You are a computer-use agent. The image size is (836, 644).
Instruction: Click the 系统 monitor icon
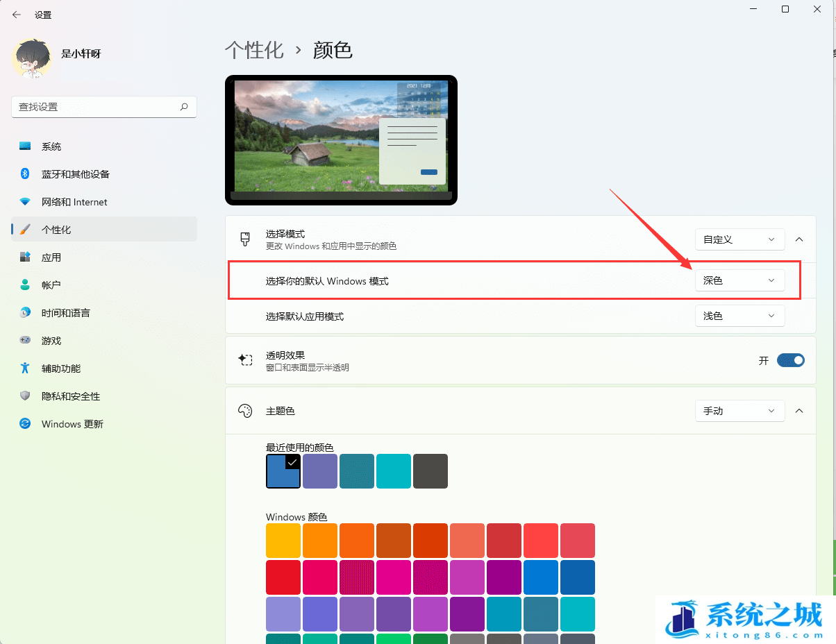(25, 146)
